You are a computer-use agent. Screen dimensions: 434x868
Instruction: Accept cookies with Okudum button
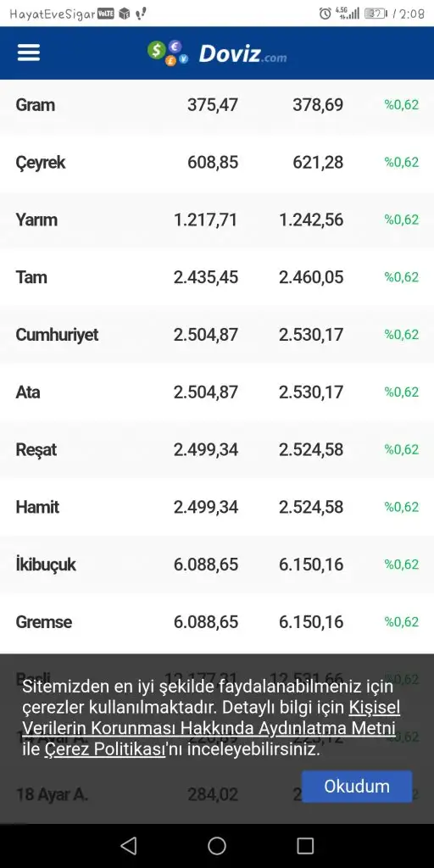click(x=357, y=786)
